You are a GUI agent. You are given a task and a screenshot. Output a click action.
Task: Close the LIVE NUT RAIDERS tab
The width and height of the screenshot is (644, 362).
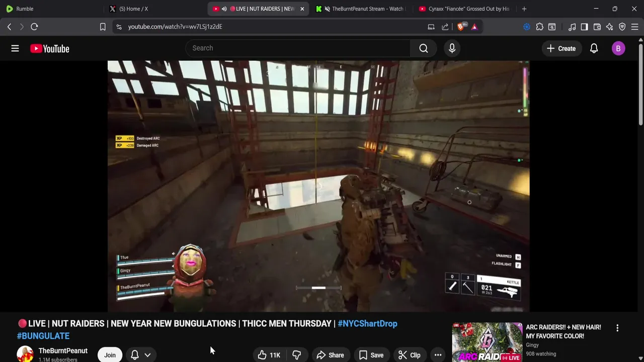pyautogui.click(x=302, y=9)
